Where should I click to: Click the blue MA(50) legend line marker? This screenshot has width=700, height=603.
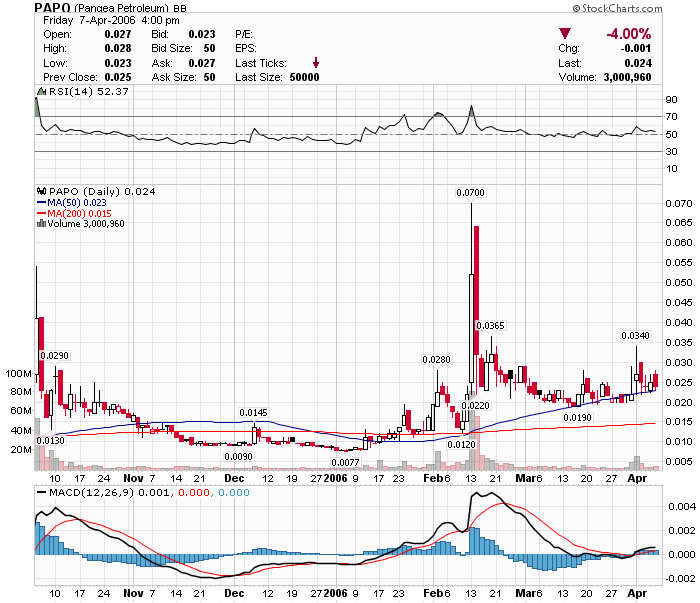[x=42, y=202]
